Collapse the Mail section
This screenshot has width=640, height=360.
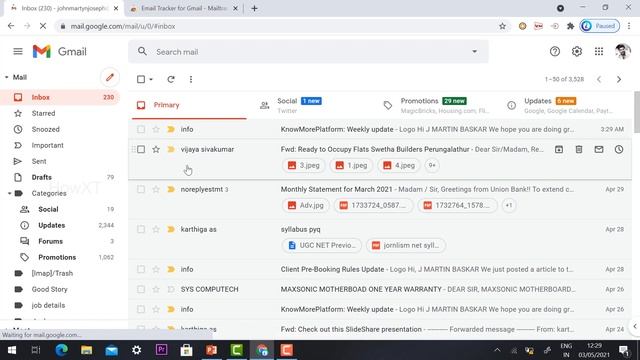7,77
